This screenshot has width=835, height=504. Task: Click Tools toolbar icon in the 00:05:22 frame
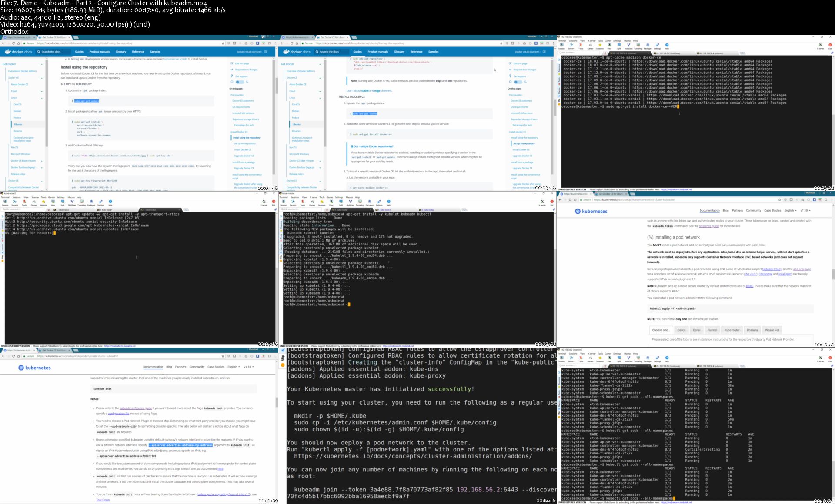click(x=581, y=46)
